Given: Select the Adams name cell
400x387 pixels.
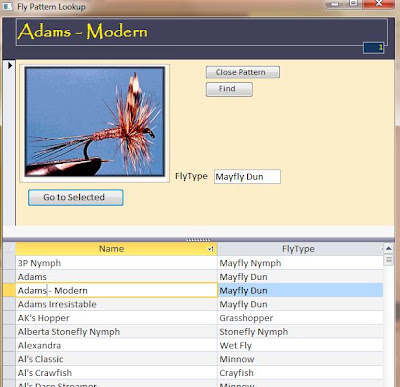Looking at the screenshot, I should (x=116, y=277).
